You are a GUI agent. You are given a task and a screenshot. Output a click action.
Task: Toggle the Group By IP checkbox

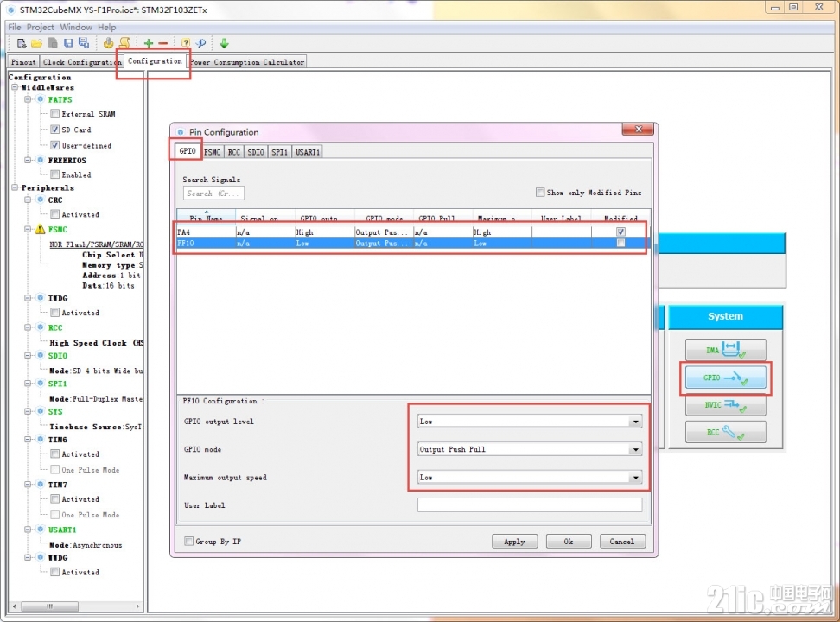point(188,542)
